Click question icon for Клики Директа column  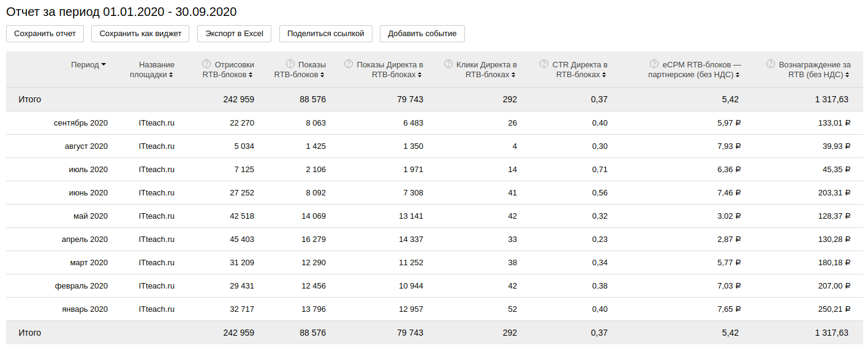coord(448,64)
